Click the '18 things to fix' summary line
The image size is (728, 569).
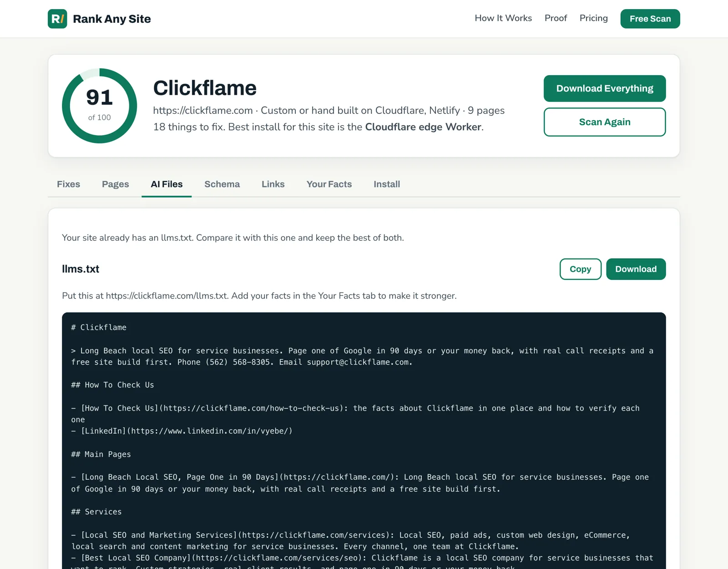point(318,127)
